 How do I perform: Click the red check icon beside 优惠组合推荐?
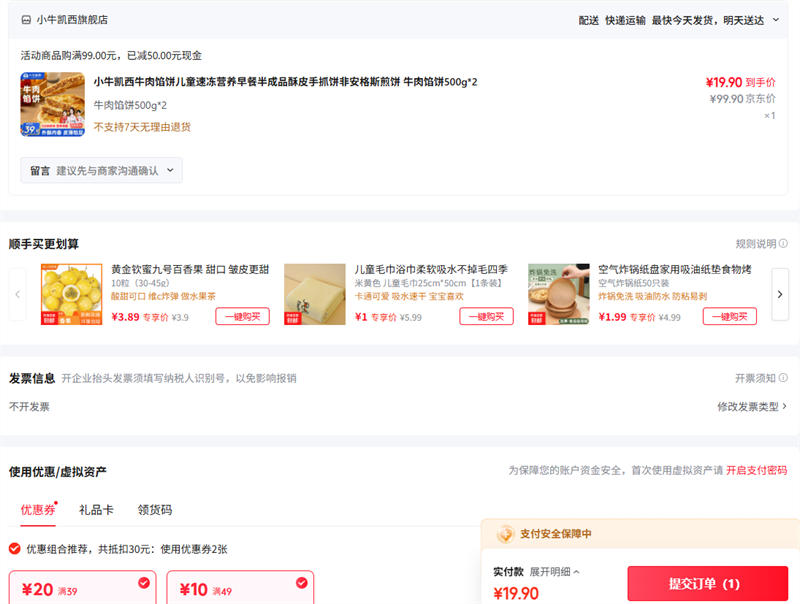point(15,548)
